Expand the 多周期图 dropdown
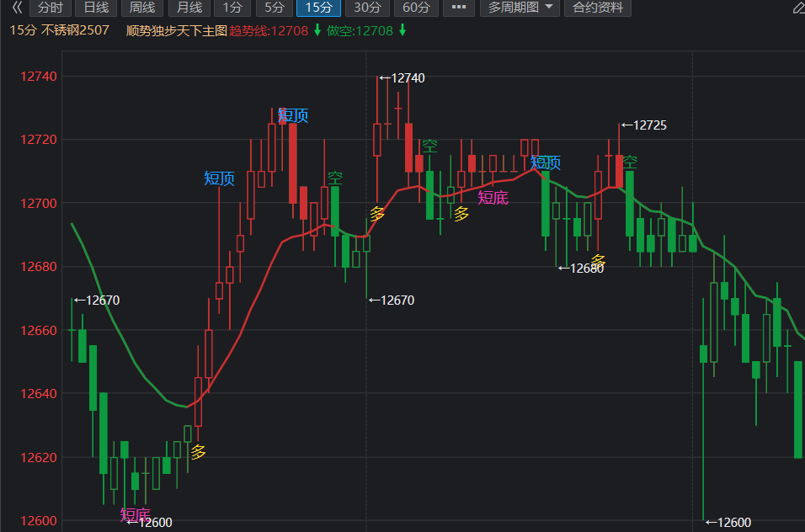Viewport: 805px width, 532px height. (520, 8)
